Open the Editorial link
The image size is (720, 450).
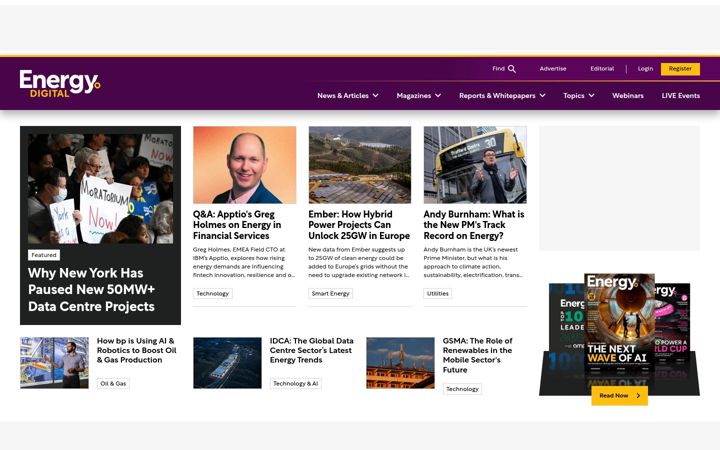[x=602, y=68]
